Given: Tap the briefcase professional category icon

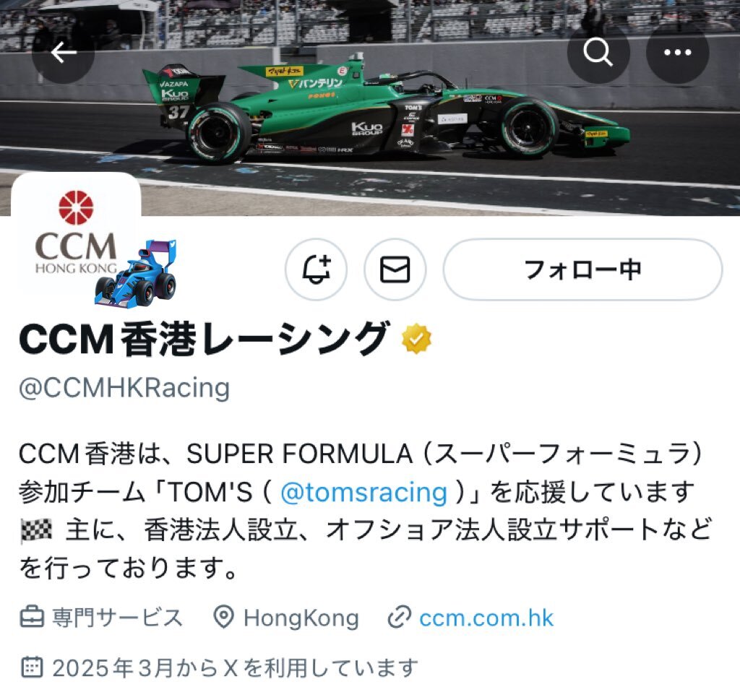Looking at the screenshot, I should (x=32, y=618).
